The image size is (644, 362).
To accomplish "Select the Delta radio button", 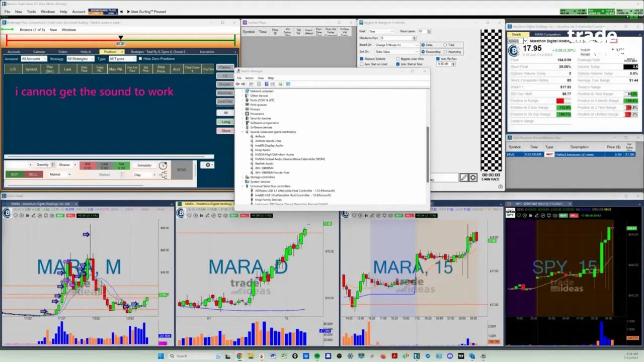I will pyautogui.click(x=423, y=45).
